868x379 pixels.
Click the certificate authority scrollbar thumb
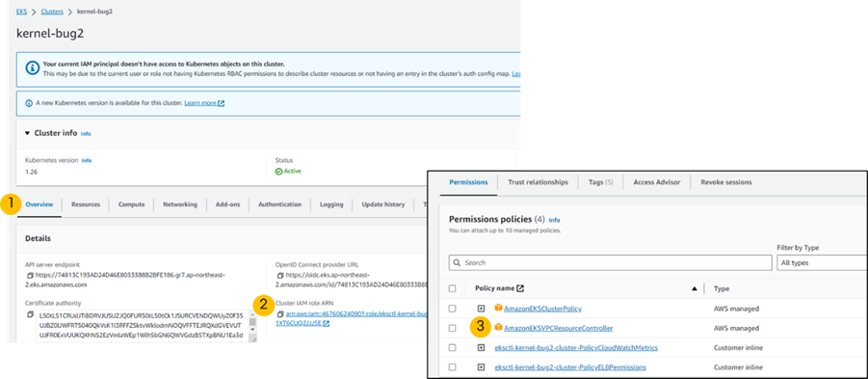253,321
